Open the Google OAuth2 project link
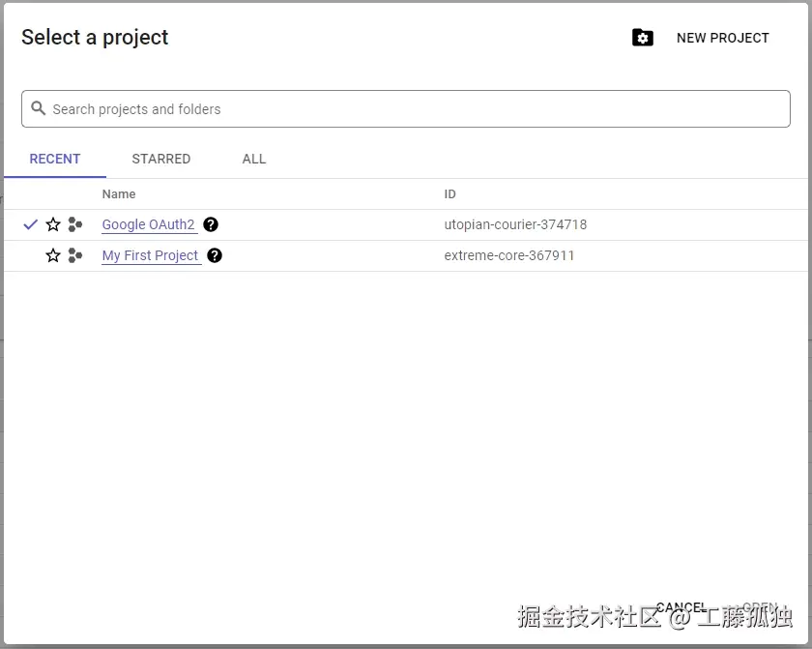 pyautogui.click(x=149, y=224)
